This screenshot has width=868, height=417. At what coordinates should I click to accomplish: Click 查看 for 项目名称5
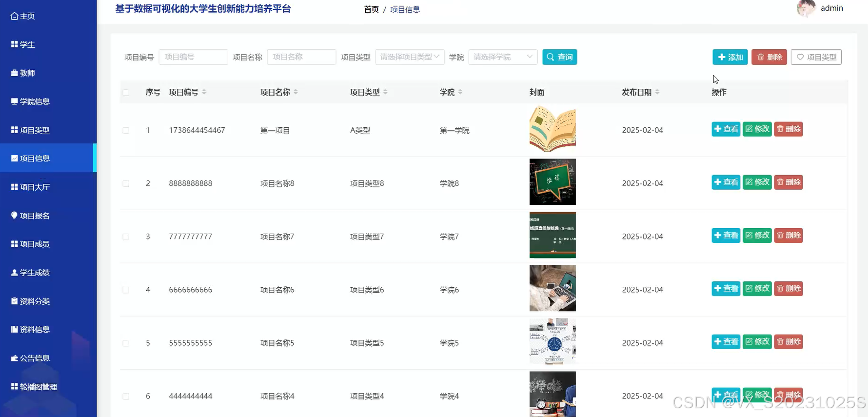(726, 342)
